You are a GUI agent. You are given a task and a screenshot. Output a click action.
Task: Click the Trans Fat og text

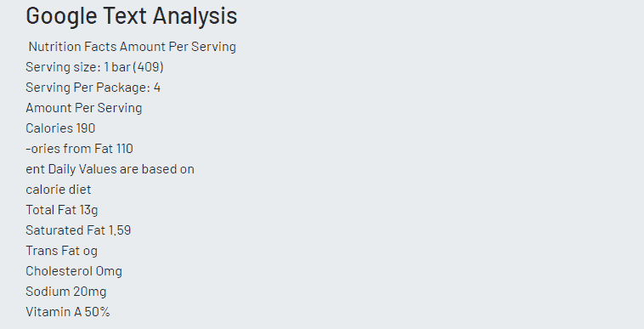tap(62, 251)
